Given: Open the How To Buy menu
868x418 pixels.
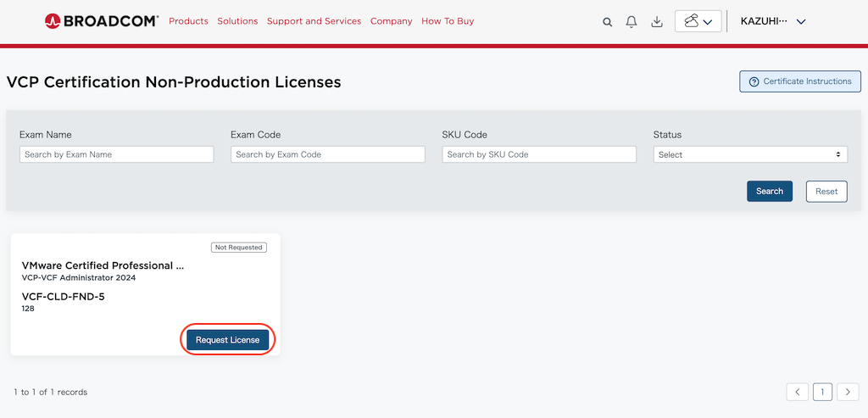Looking at the screenshot, I should [x=448, y=21].
